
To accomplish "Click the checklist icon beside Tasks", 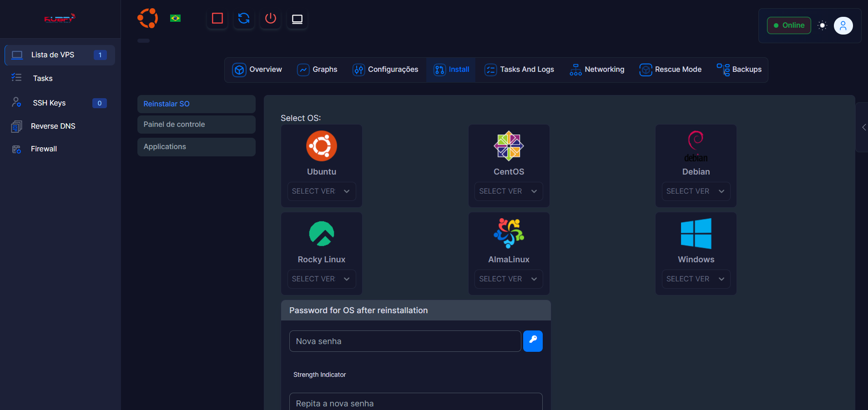I will (16, 78).
